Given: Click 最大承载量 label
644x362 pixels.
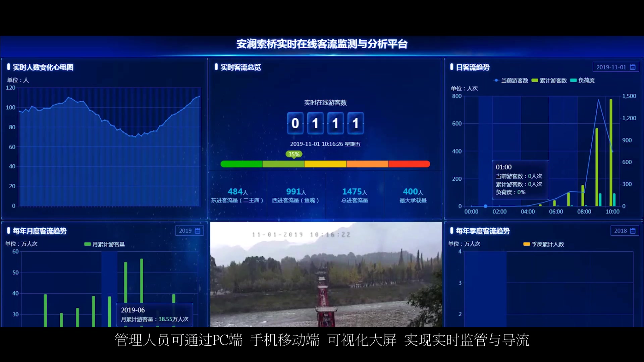Looking at the screenshot, I should point(413,200).
